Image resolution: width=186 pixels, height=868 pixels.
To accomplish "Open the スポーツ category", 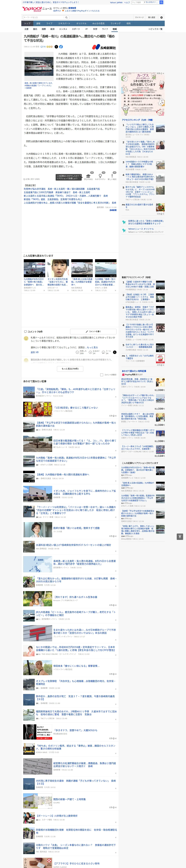I will [76, 29].
